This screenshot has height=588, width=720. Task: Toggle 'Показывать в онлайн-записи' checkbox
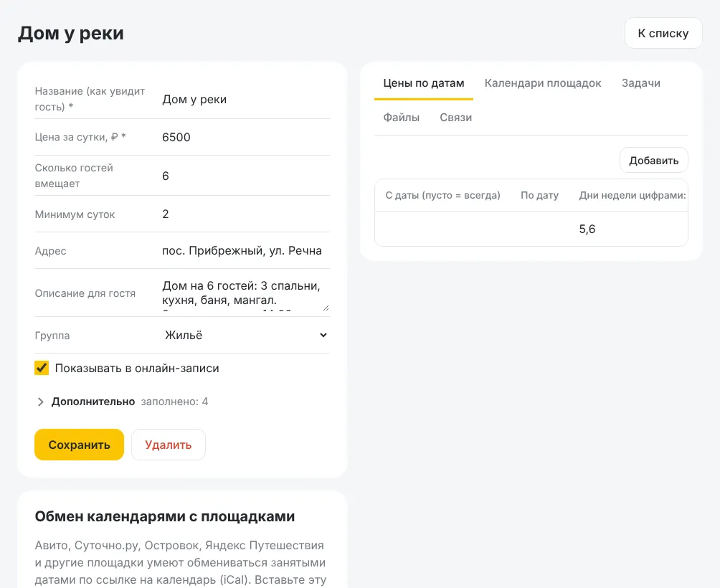42,368
